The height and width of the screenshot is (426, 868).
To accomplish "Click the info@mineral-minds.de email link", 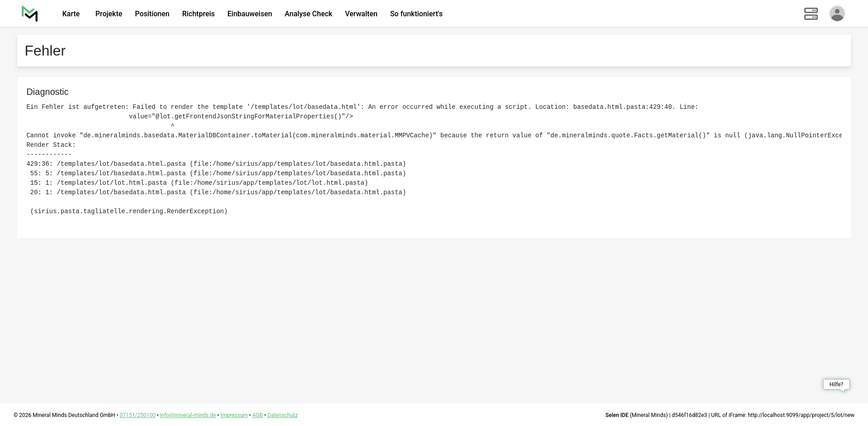I will 188,415.
